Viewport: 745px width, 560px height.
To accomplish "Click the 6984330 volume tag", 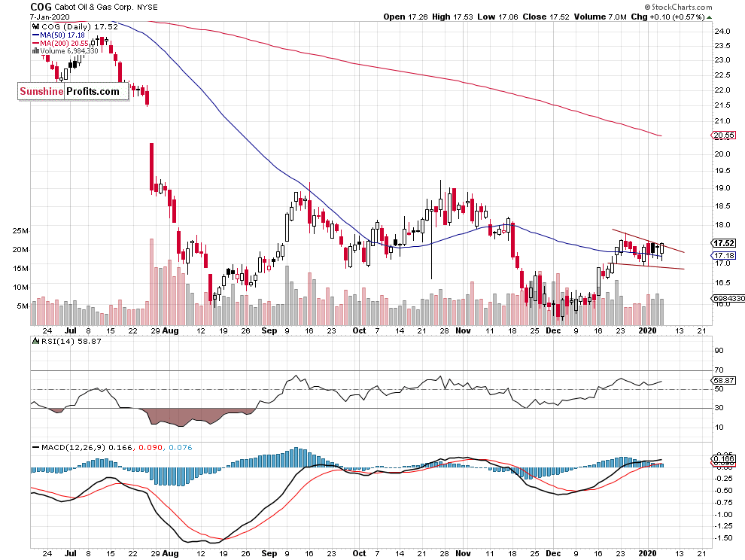I will [x=728, y=299].
